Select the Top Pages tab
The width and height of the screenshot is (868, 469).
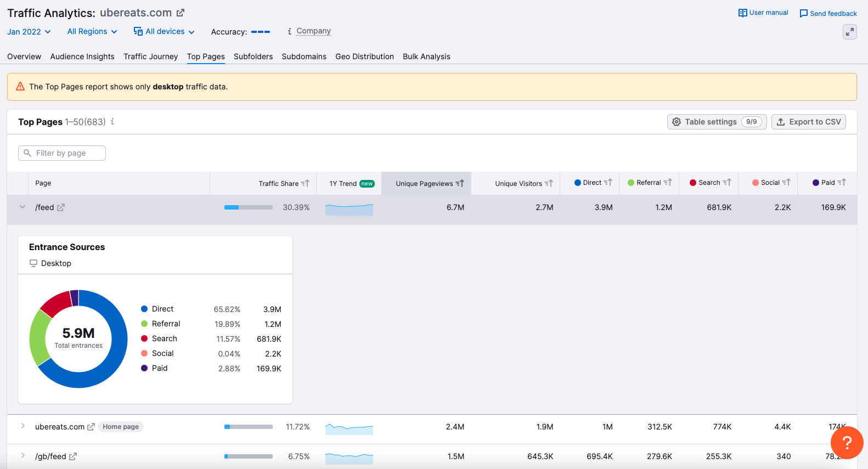(x=206, y=56)
